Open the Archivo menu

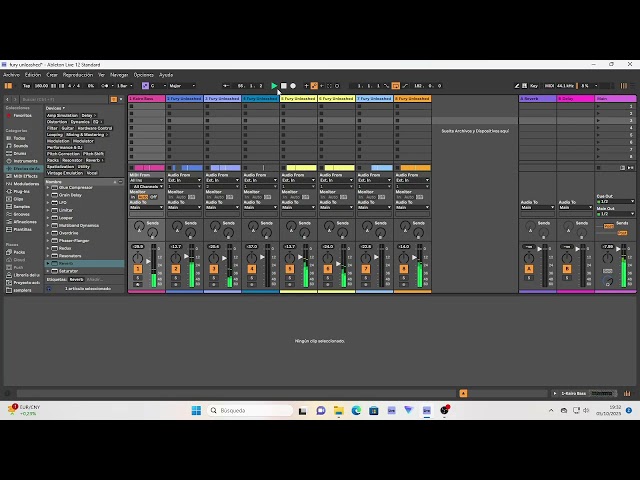(11, 75)
